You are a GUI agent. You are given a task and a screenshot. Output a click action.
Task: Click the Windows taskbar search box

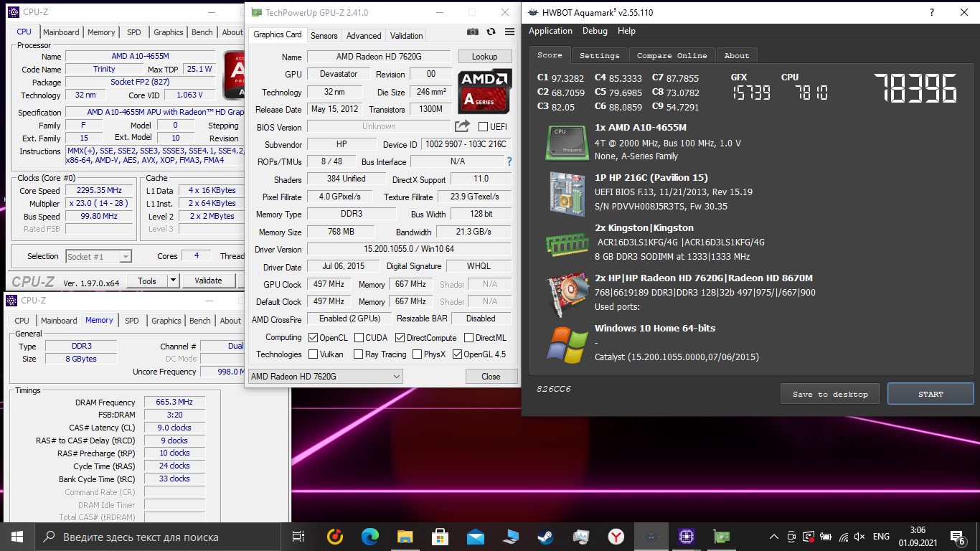pyautogui.click(x=157, y=537)
